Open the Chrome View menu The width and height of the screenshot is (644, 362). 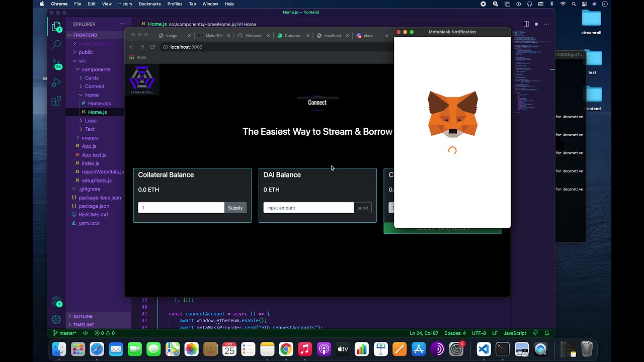107,4
